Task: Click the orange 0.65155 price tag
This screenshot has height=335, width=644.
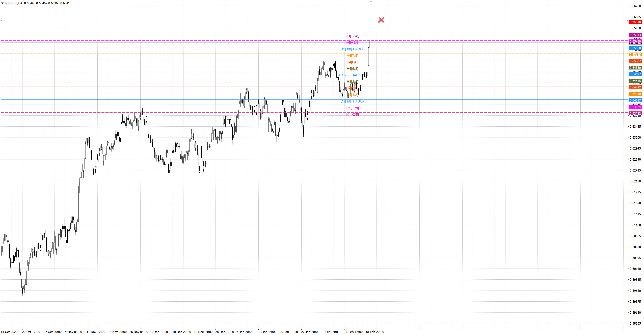Action: point(635,55)
